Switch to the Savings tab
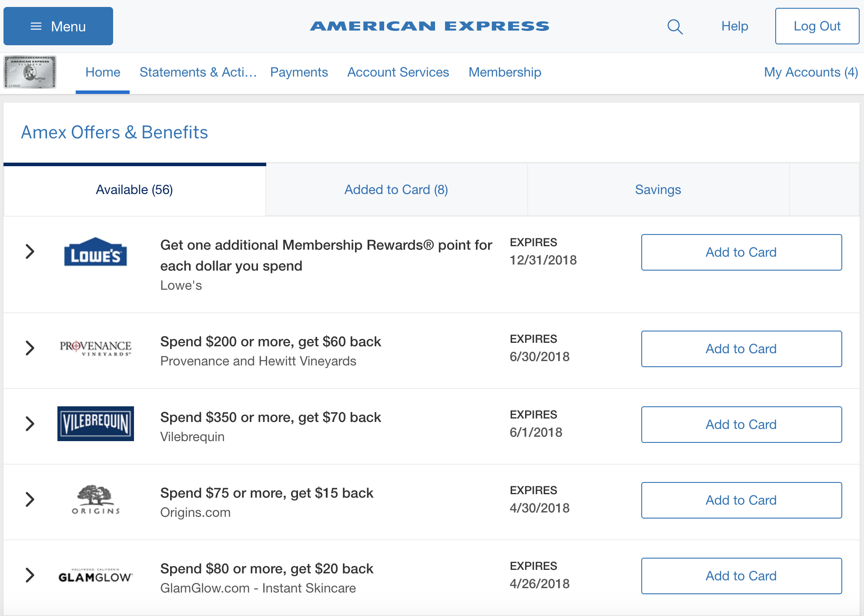Viewport: 864px width, 616px height. [x=658, y=190]
